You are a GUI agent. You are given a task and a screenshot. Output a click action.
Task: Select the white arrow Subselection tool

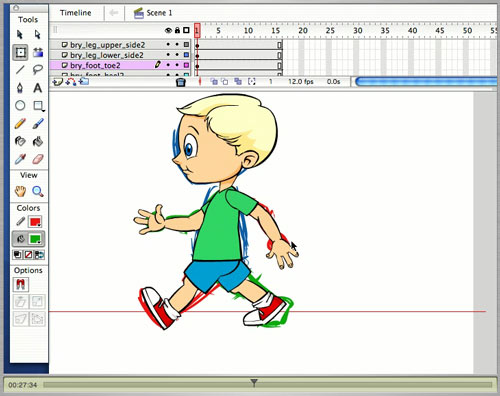(x=37, y=34)
